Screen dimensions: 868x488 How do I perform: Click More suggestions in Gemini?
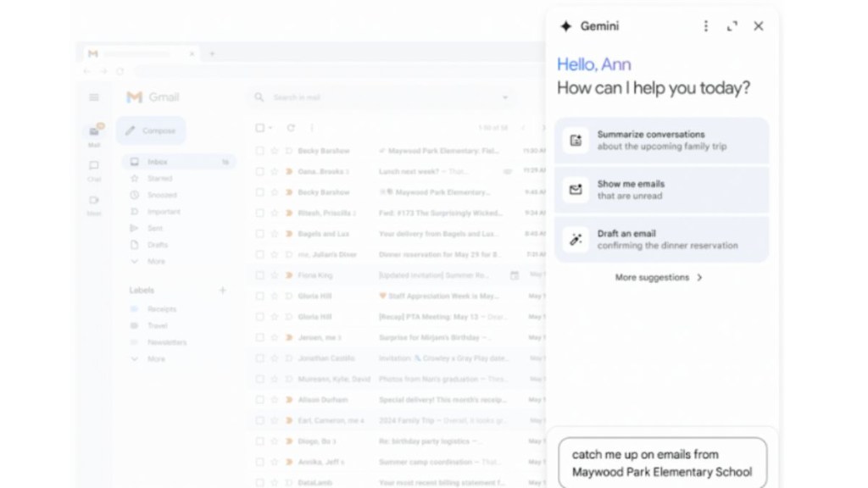(x=659, y=277)
